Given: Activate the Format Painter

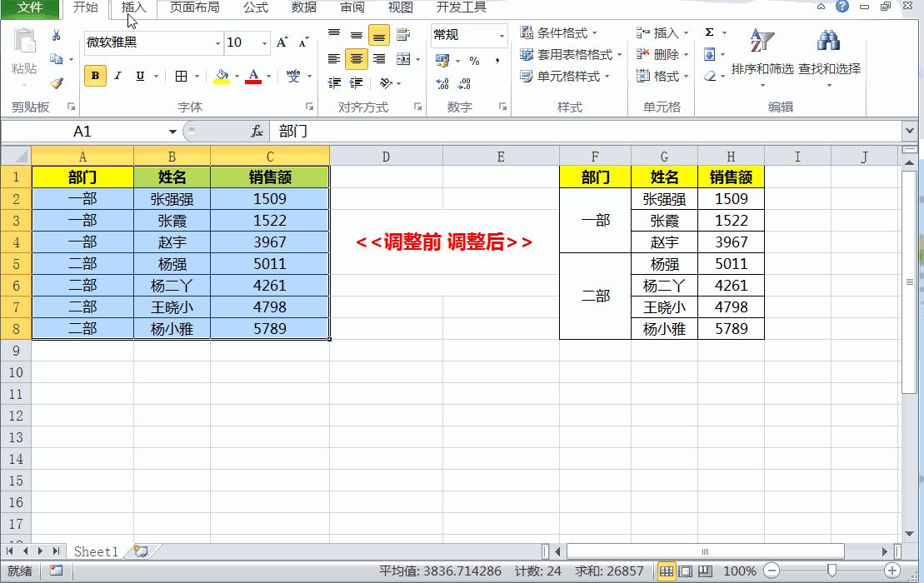Looking at the screenshot, I should pyautogui.click(x=56, y=82).
